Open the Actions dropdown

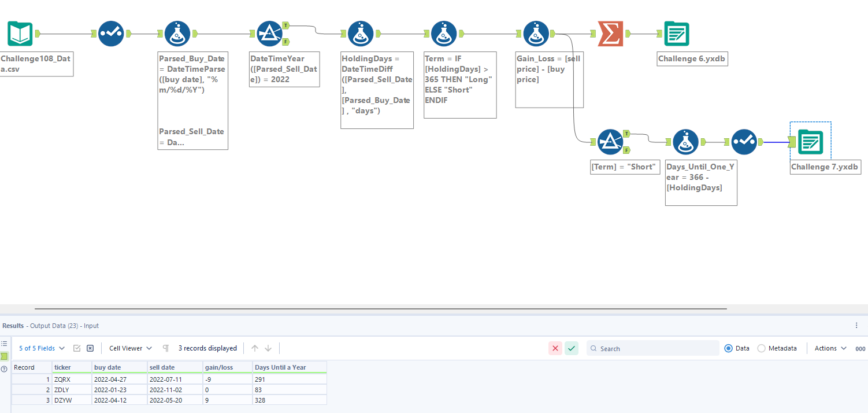coord(830,348)
